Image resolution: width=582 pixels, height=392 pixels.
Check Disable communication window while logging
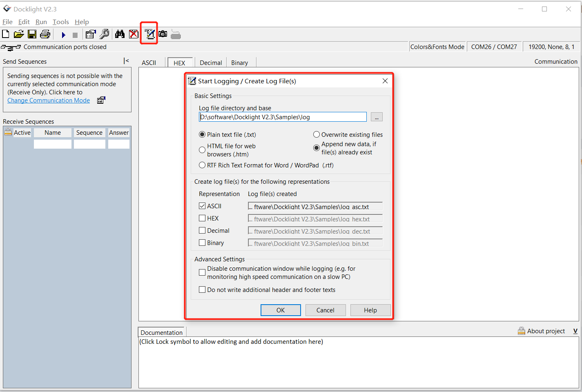click(x=202, y=272)
